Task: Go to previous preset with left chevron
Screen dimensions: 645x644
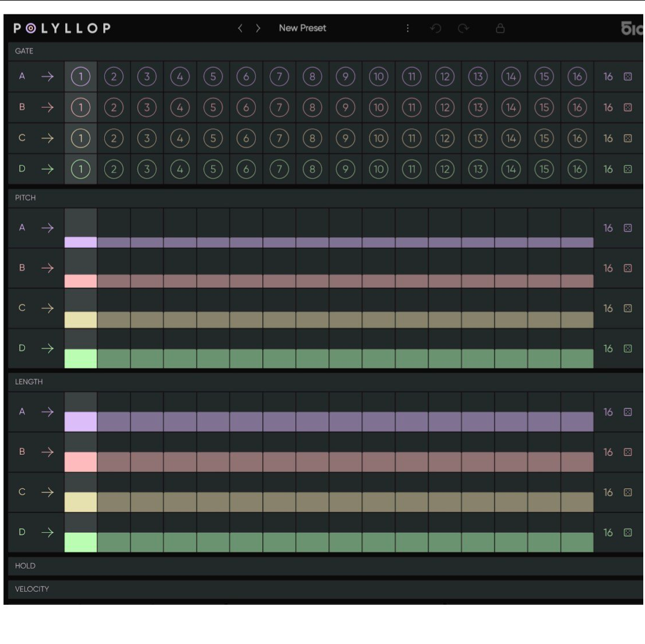Action: point(240,28)
